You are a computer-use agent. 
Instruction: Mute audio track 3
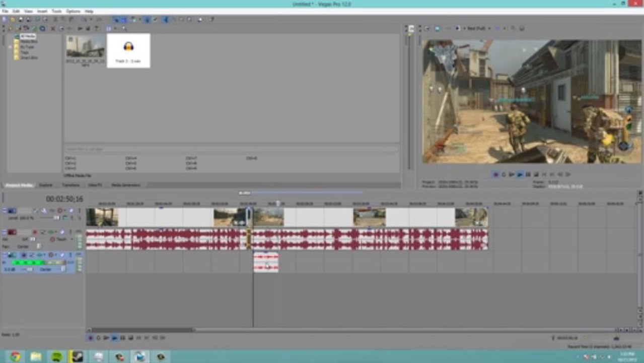62,255
